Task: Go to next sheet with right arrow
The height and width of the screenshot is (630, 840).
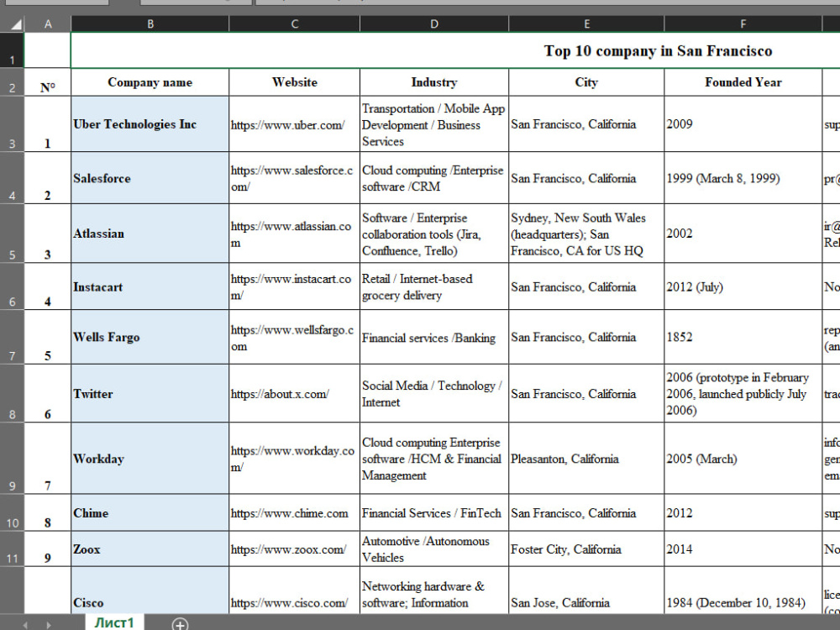Action: [x=48, y=625]
